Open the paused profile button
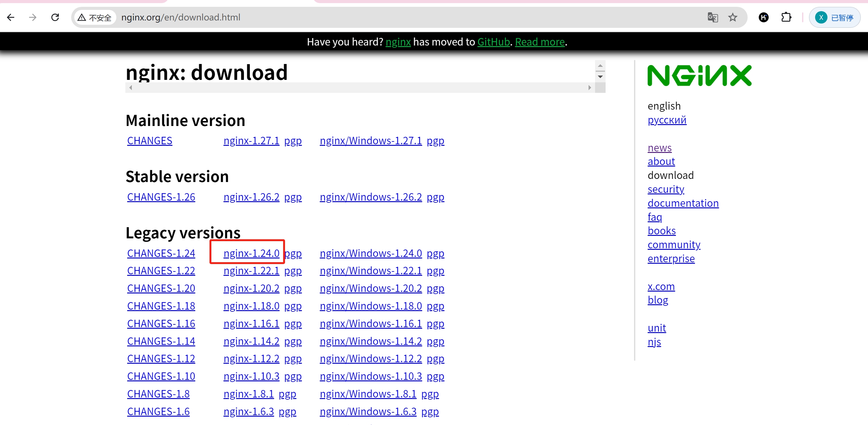 [835, 17]
